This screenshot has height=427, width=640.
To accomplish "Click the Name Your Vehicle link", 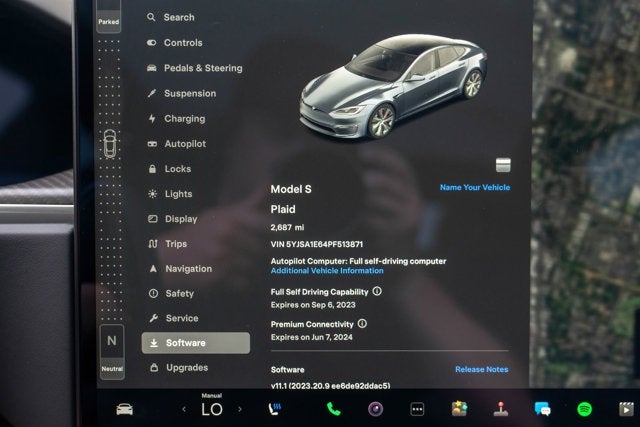I will [x=475, y=187].
